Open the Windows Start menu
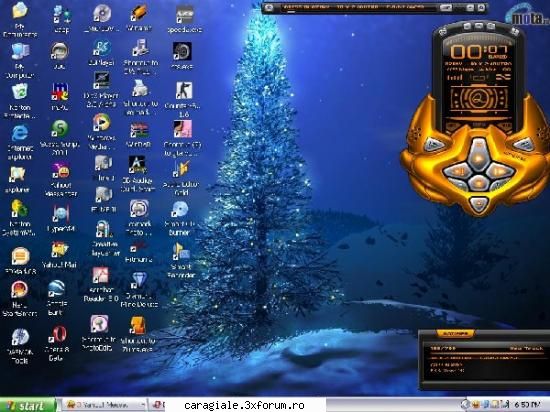The height and width of the screenshot is (412, 550). click(x=27, y=405)
